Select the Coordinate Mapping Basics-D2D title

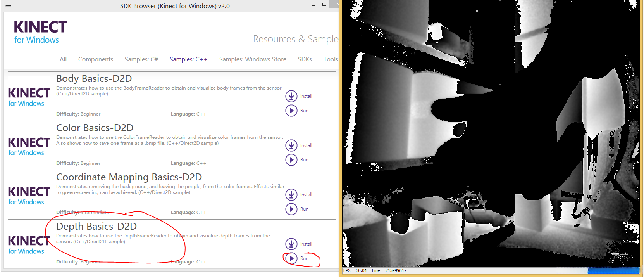tap(129, 177)
